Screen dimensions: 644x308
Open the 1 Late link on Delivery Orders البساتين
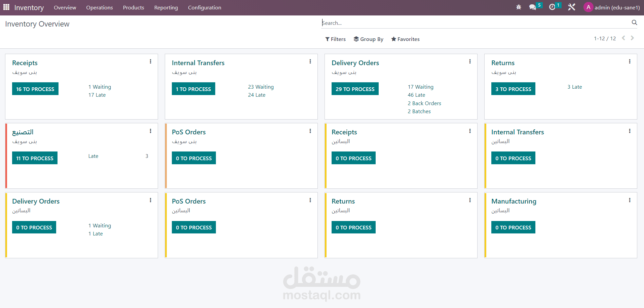(x=96, y=234)
